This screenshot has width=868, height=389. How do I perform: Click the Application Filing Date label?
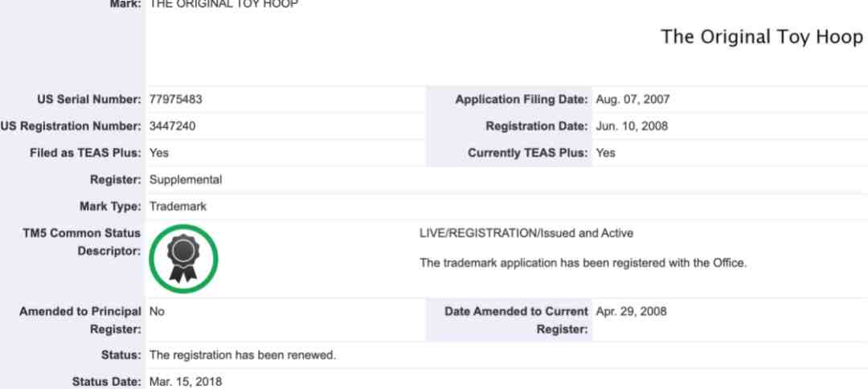click(522, 100)
